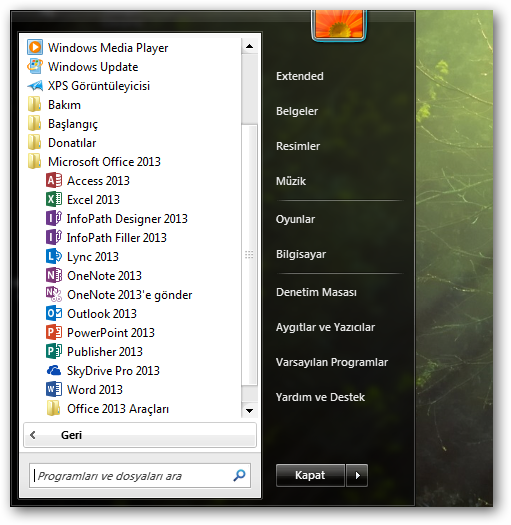
Task: Open Belgeler from the right pane
Action: point(297,111)
